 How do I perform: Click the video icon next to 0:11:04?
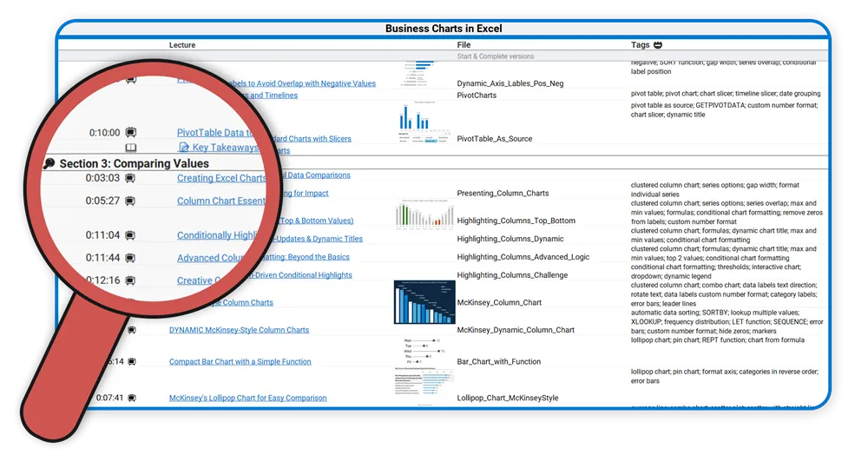(130, 235)
